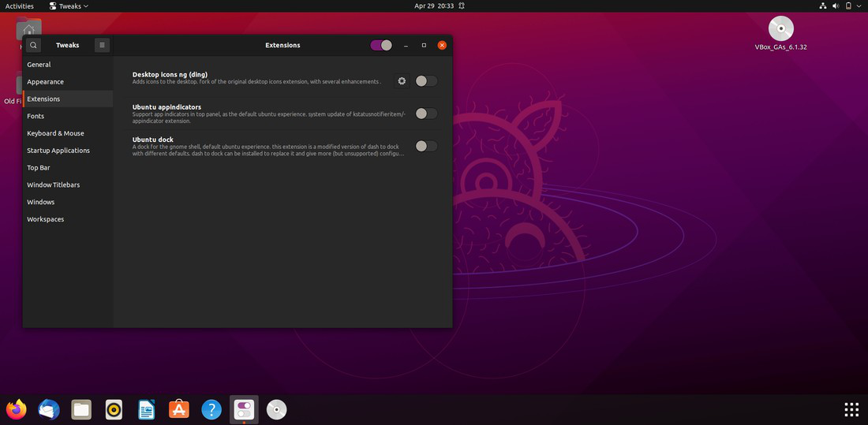Open Thunderbird mail from the dock

pyautogui.click(x=49, y=410)
